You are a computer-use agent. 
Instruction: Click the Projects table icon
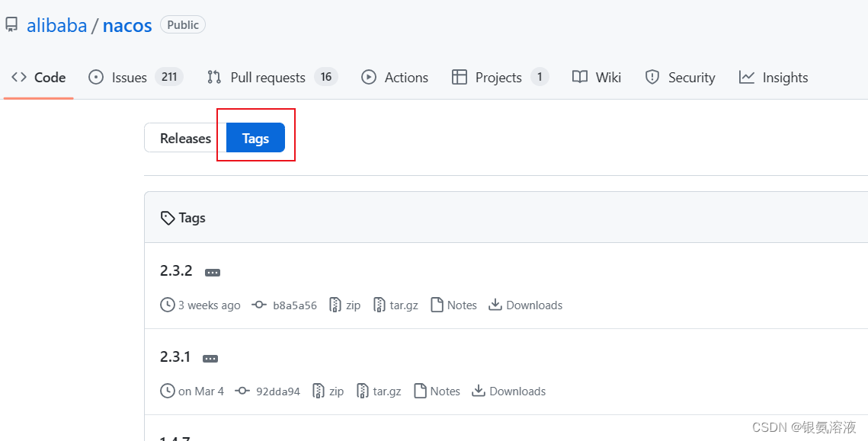pos(460,77)
